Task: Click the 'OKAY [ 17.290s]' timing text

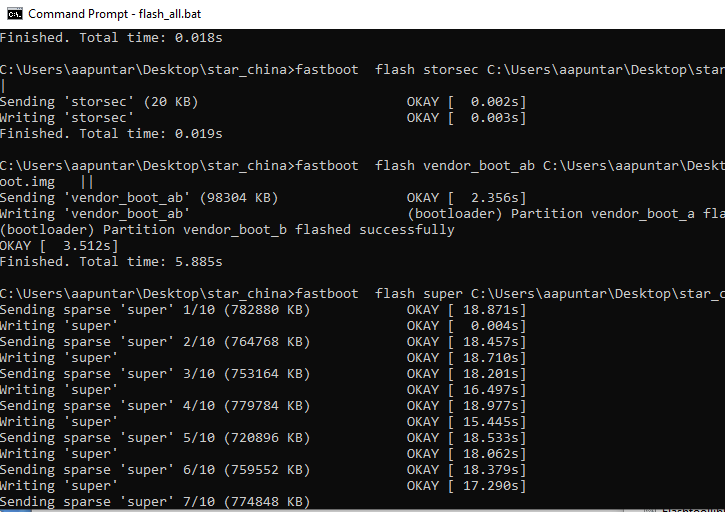Action: 467,486
